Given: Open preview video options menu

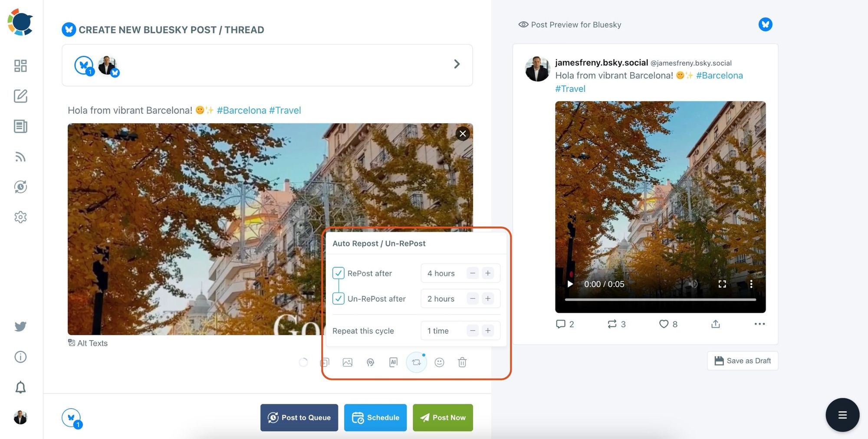Looking at the screenshot, I should (751, 284).
